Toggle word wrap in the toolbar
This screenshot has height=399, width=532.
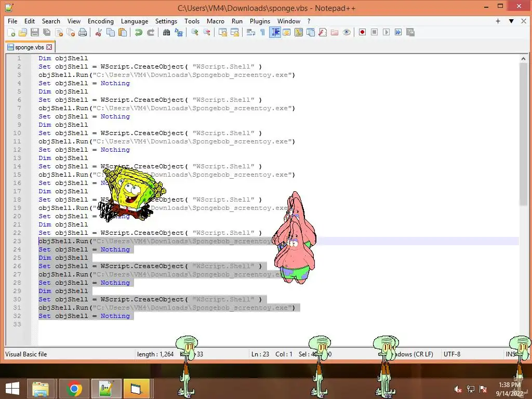251,32
